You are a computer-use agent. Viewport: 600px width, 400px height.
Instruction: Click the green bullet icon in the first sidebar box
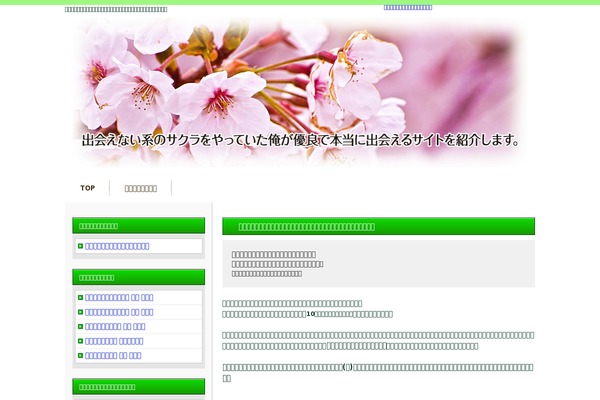[x=80, y=246]
